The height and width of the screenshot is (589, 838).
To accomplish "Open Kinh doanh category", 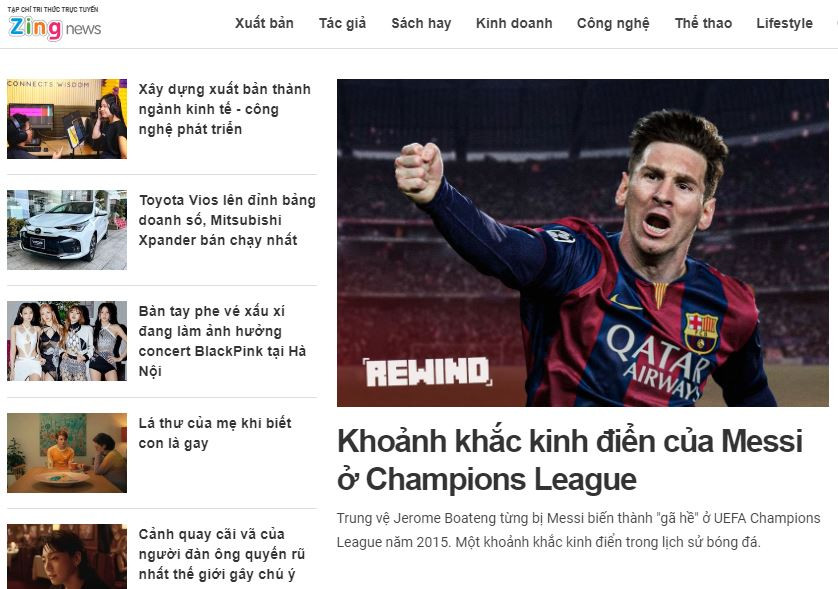I will click(514, 23).
